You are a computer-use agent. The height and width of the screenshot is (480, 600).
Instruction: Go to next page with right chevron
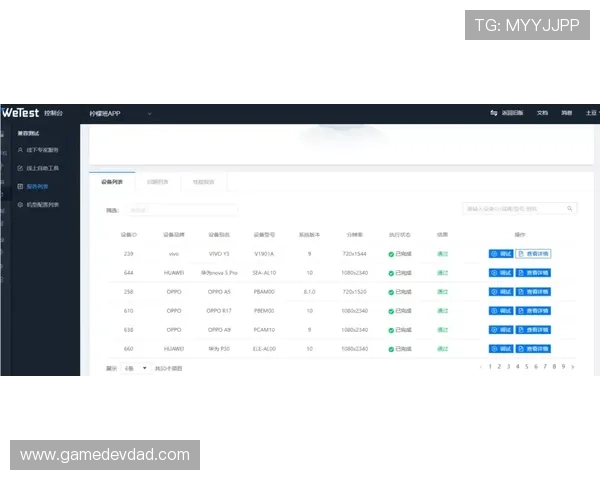[x=573, y=367]
